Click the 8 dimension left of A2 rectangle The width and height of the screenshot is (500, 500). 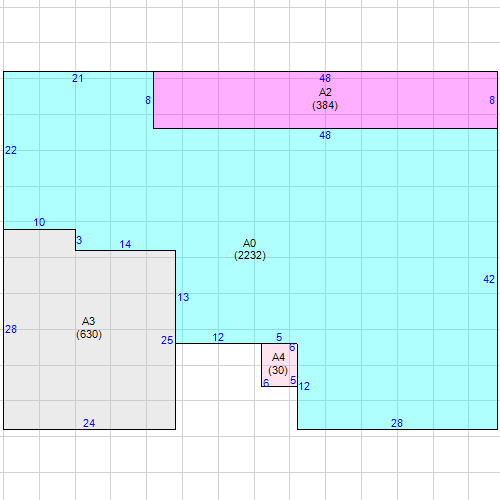pos(148,100)
